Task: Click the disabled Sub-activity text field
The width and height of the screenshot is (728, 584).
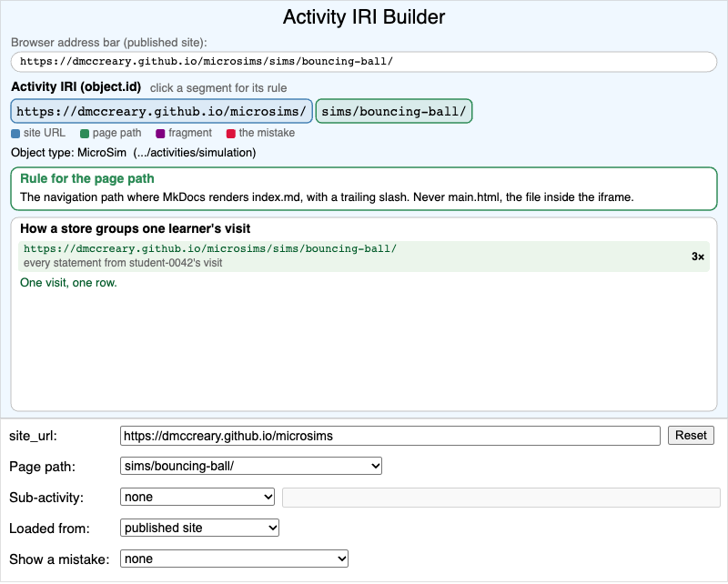Action: (x=501, y=498)
